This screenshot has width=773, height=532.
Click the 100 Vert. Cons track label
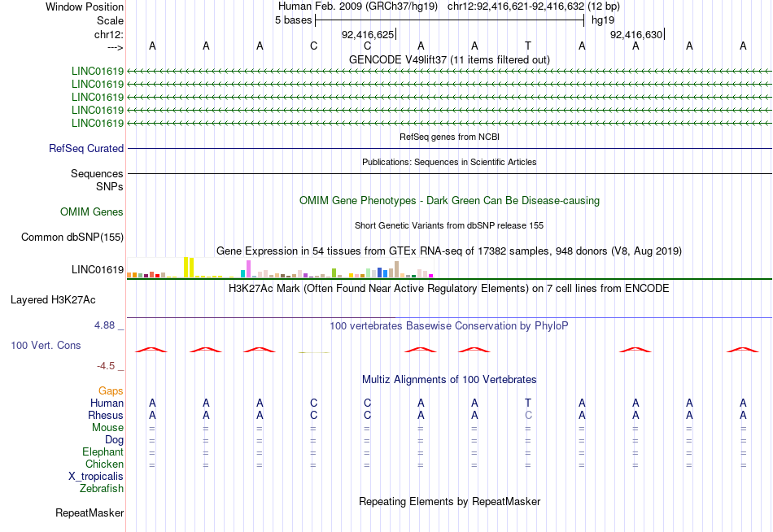pos(46,345)
